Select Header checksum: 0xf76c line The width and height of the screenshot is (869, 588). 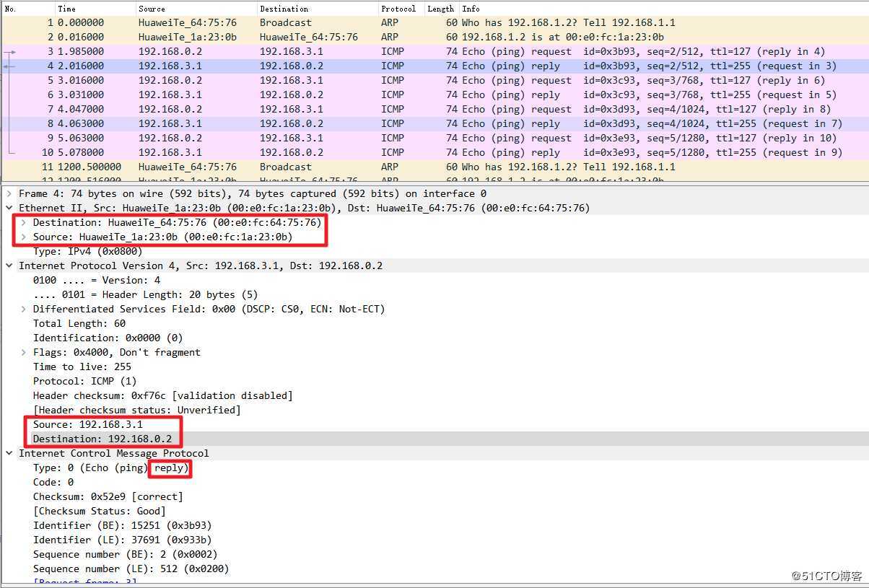(x=163, y=395)
